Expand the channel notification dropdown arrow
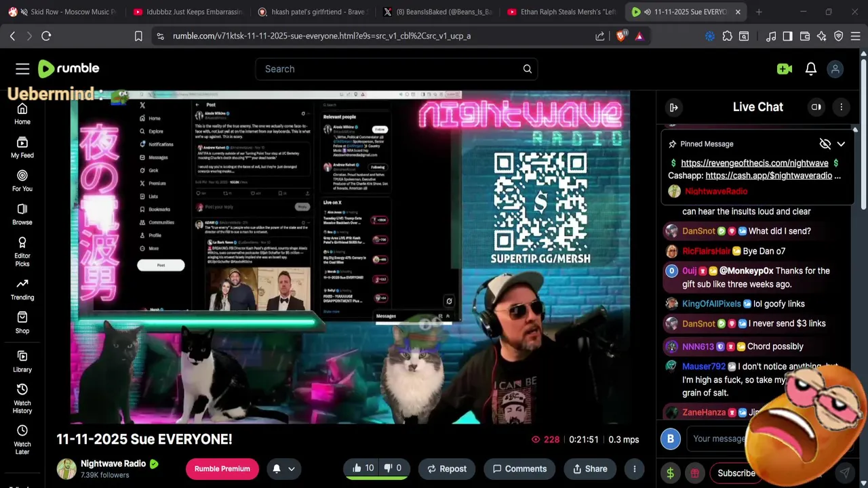868x488 pixels. [292, 469]
